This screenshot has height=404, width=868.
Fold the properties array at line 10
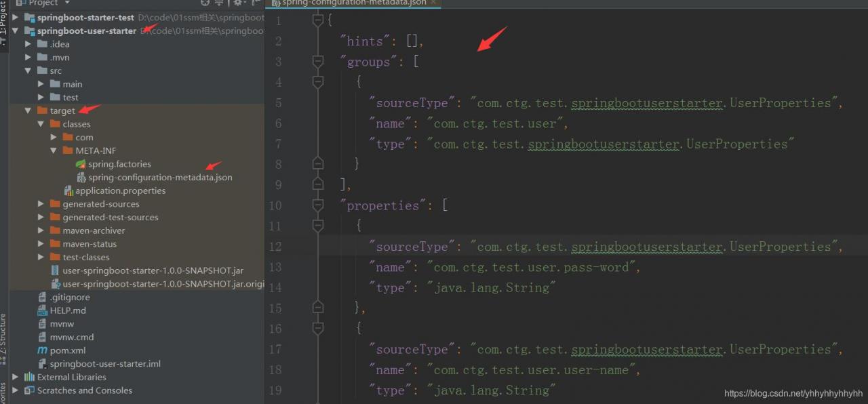tap(317, 205)
